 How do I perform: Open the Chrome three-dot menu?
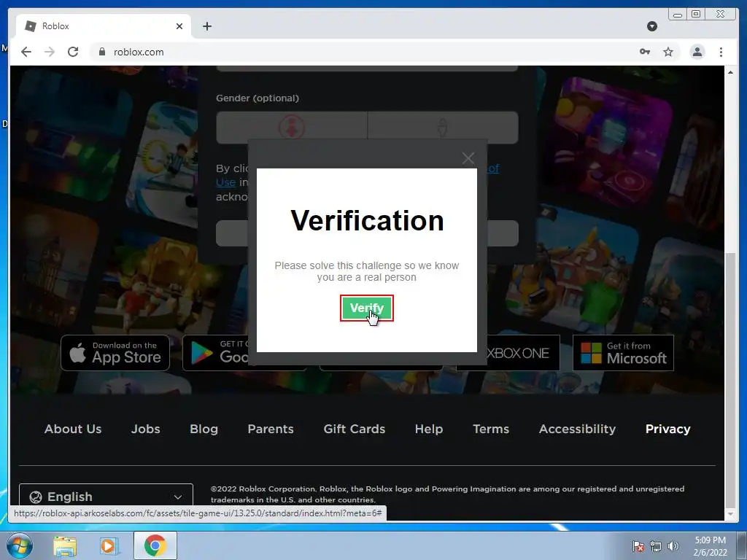pyautogui.click(x=721, y=52)
